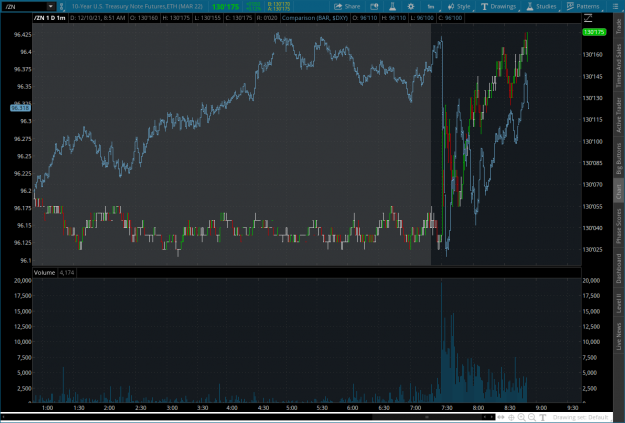
Task: Click the 130'175 last price badge on axis
Action: (x=594, y=32)
